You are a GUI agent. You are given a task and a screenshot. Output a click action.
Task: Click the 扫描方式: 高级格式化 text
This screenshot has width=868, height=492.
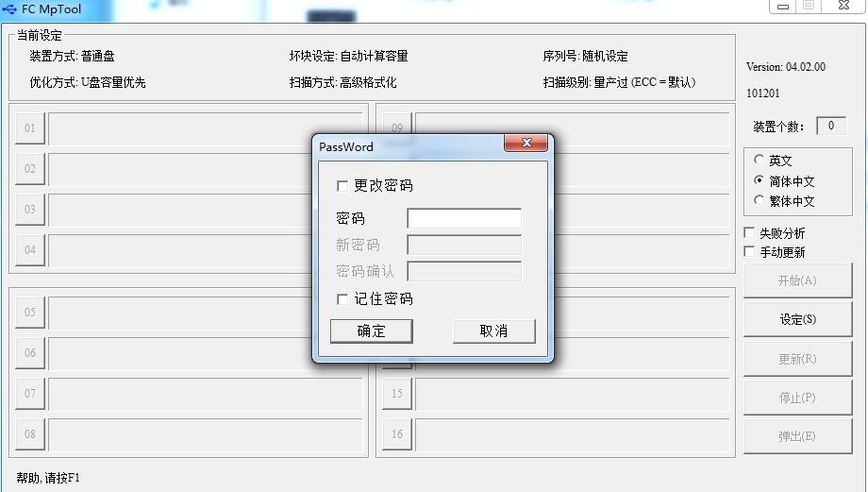click(342, 82)
